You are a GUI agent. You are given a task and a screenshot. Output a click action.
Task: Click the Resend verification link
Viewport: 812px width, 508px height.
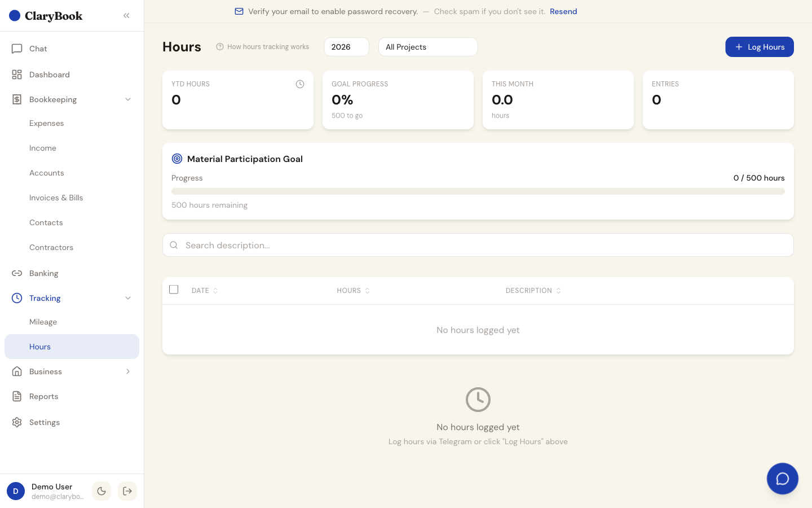563,11
